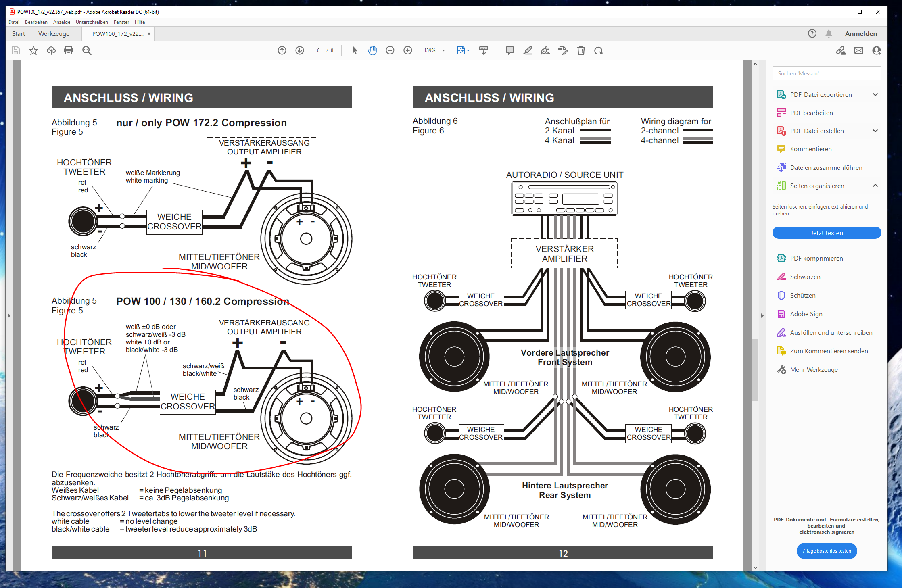Screen dimensions: 902x588
Task: Click the zoom out minus icon
Action: pyautogui.click(x=390, y=50)
